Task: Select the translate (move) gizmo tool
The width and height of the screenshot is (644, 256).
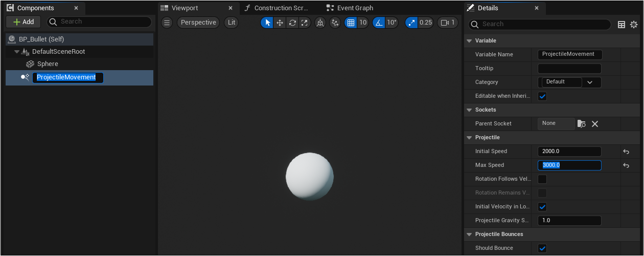Action: click(x=280, y=23)
